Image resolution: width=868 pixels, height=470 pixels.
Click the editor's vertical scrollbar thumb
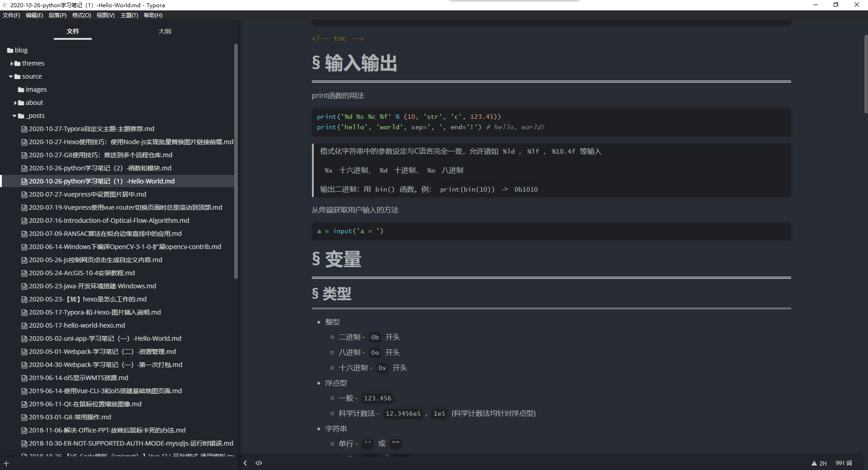[x=865, y=75]
